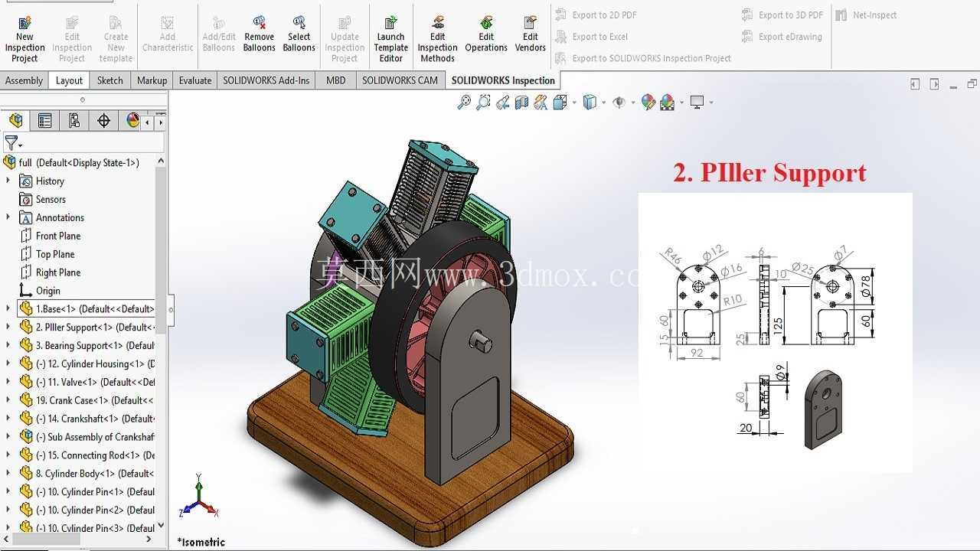Open DimXpertManager tab
This screenshot has width=980, height=551.
(x=103, y=120)
